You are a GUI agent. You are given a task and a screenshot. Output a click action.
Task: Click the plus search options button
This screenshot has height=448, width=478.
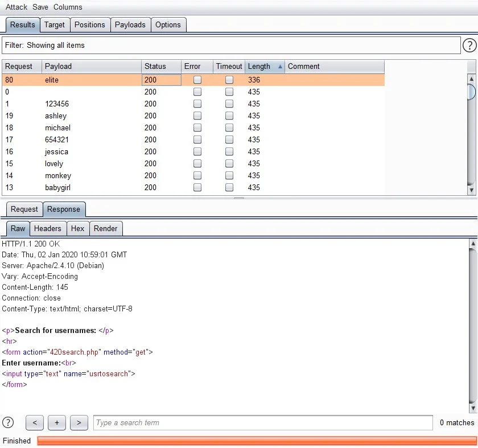pos(57,422)
